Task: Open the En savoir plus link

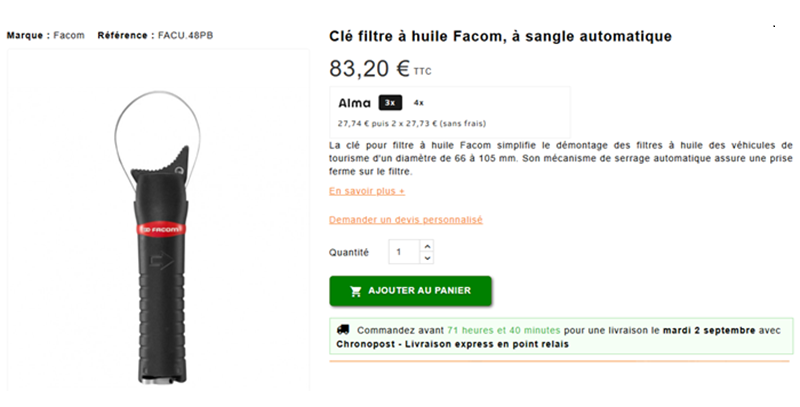Action: tap(367, 191)
